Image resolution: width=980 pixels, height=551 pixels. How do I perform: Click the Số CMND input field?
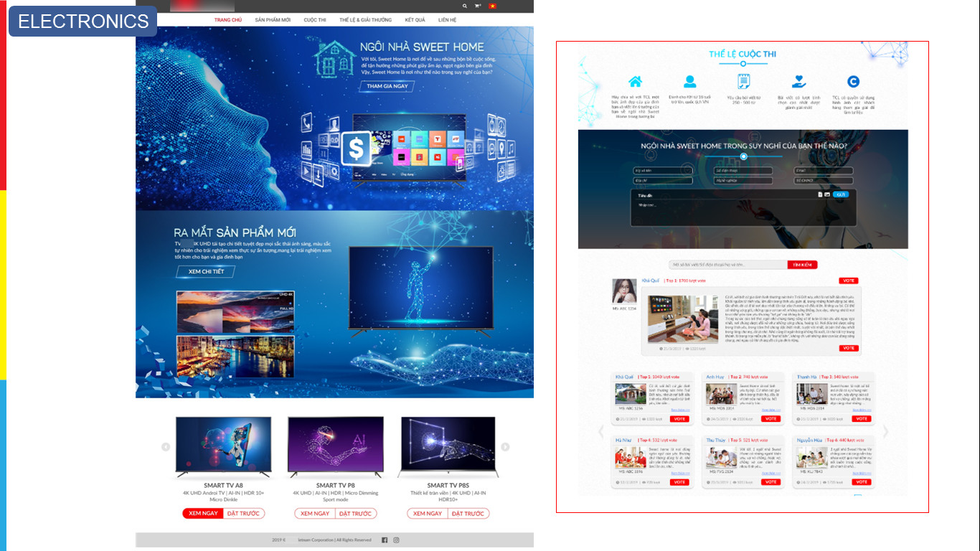(x=824, y=181)
